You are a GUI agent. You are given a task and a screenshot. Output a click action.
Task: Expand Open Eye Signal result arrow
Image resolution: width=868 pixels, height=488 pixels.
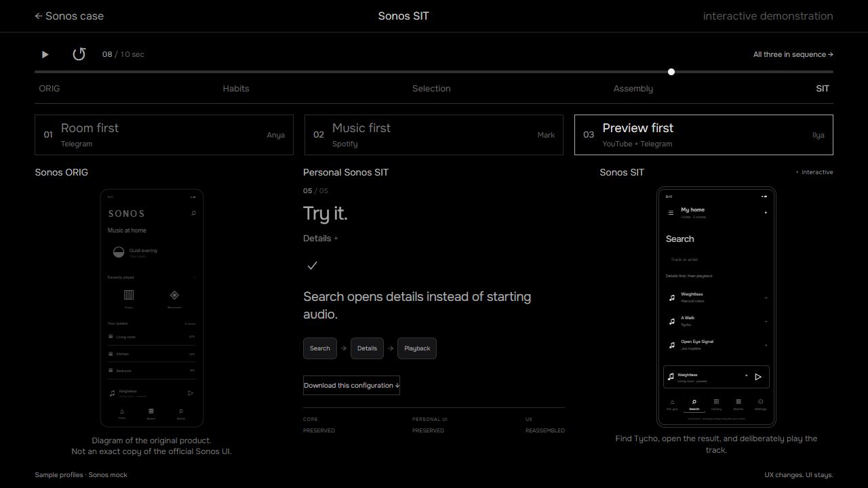tap(766, 345)
